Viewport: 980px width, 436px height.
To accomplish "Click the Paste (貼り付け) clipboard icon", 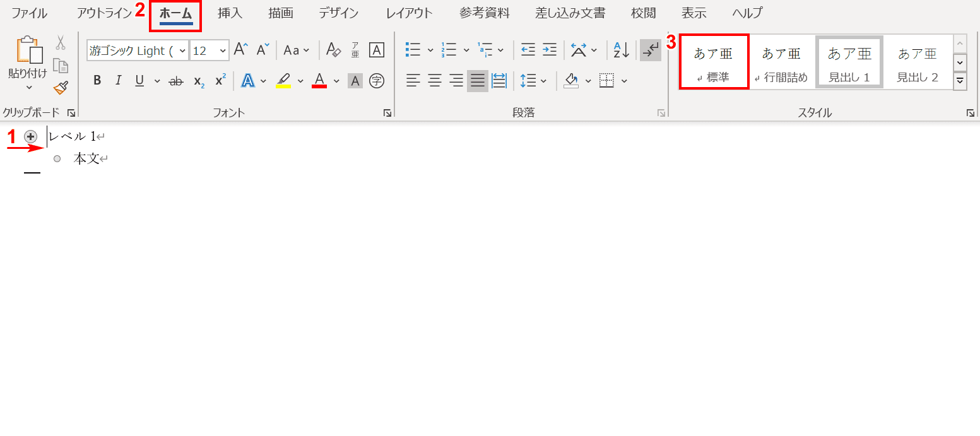I will tap(30, 50).
